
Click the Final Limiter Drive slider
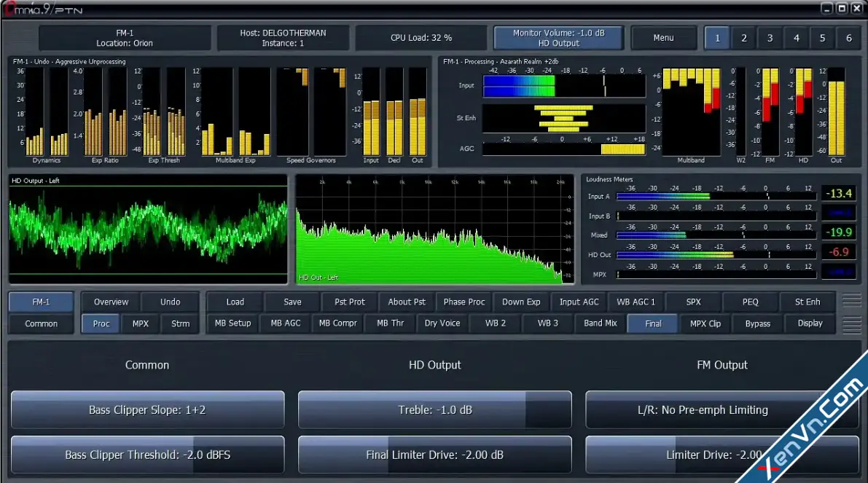[434, 455]
